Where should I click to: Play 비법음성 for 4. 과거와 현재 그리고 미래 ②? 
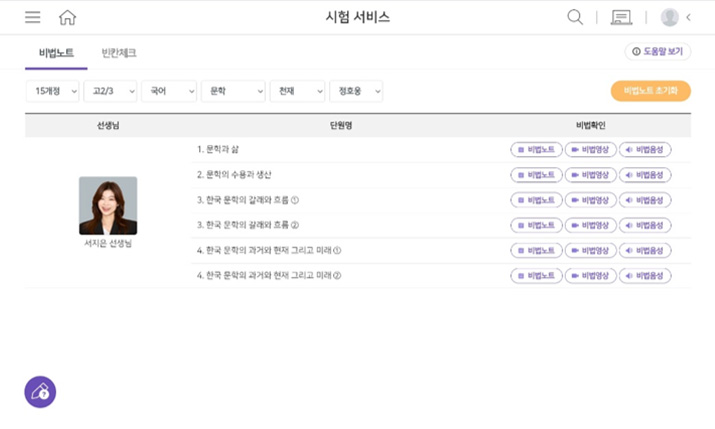(x=645, y=275)
